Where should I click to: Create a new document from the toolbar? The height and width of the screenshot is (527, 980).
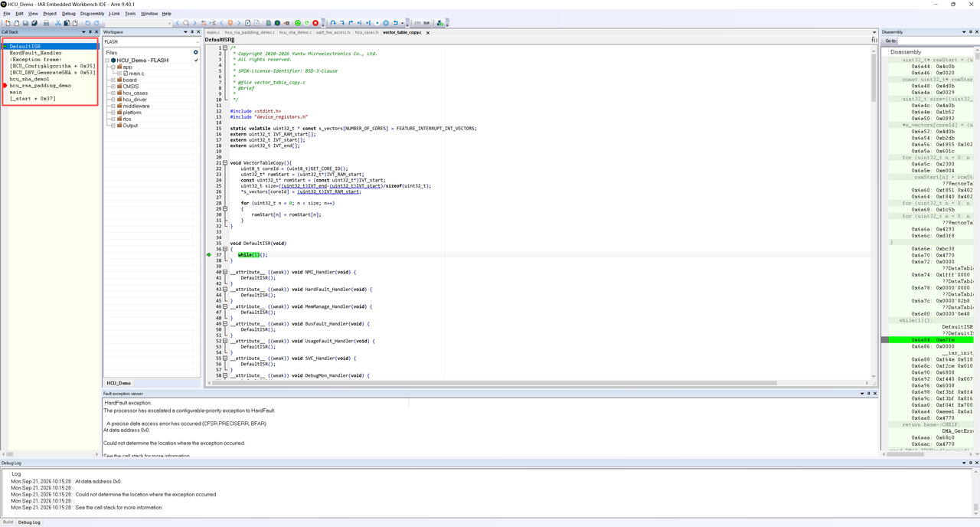pyautogui.click(x=8, y=23)
